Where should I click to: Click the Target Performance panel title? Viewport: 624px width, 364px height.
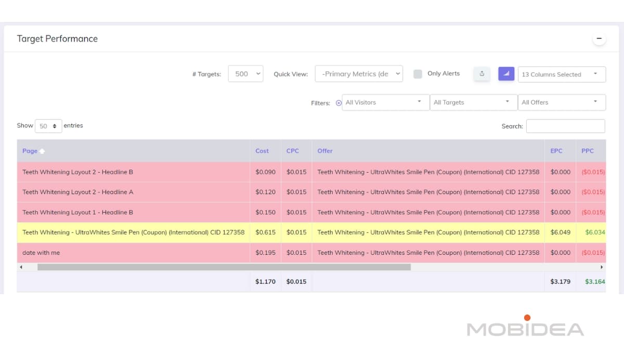pos(57,39)
